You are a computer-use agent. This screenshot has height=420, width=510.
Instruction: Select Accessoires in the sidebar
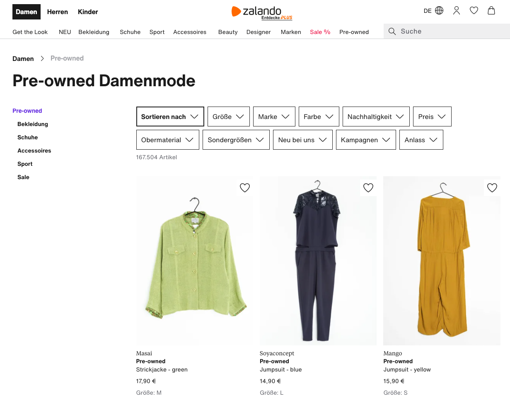click(34, 151)
